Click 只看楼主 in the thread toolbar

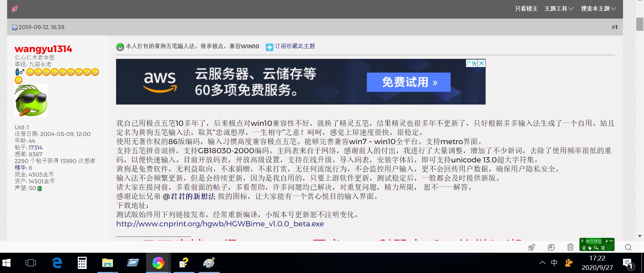tap(526, 9)
